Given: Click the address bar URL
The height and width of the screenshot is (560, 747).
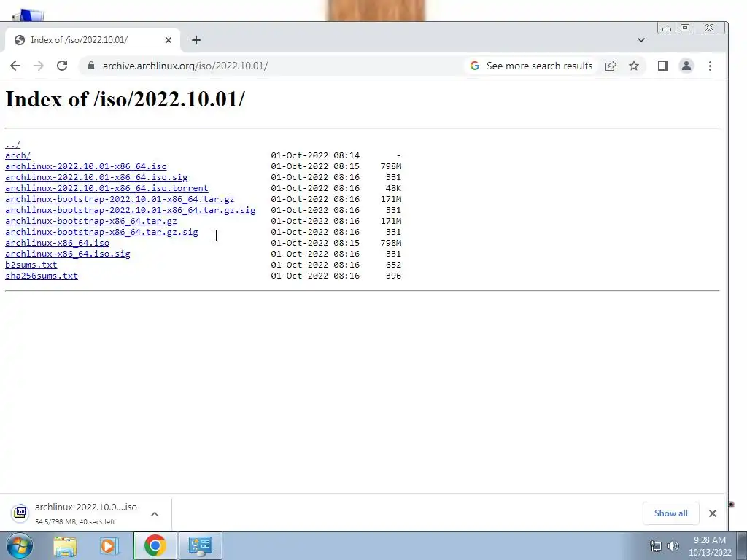Looking at the screenshot, I should coord(185,66).
